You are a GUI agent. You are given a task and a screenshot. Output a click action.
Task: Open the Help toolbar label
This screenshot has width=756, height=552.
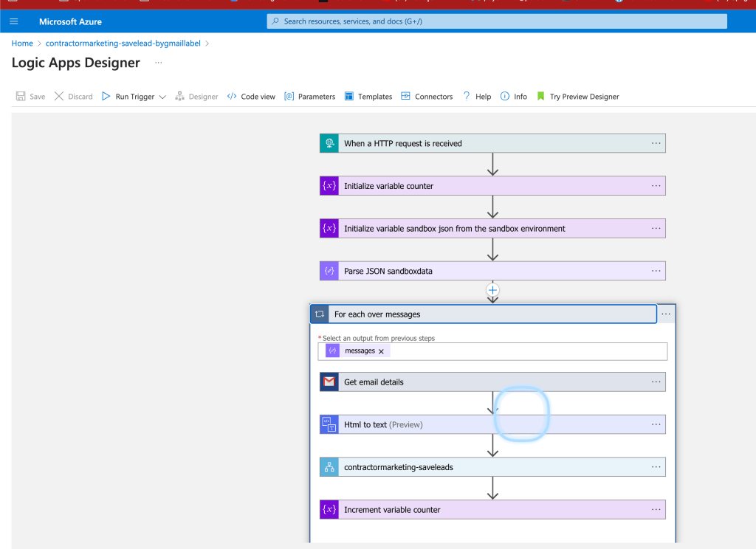click(x=483, y=97)
